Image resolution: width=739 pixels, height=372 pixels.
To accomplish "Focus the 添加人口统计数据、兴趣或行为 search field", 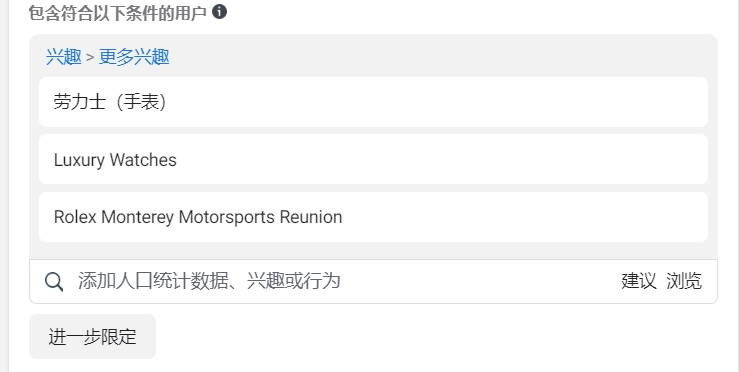I will 373,281.
